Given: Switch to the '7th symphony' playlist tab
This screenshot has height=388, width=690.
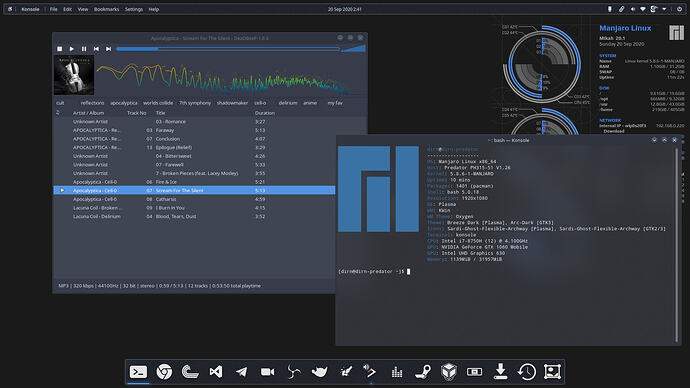Looking at the screenshot, I should point(195,103).
